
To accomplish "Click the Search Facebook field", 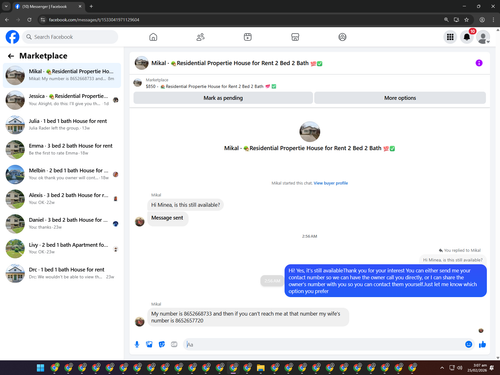I will 70,37.
